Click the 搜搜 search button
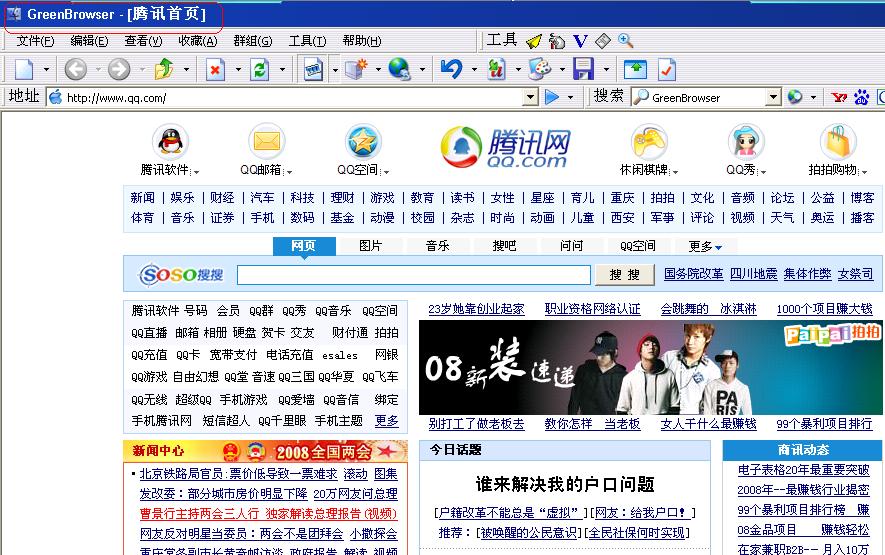 click(624, 275)
